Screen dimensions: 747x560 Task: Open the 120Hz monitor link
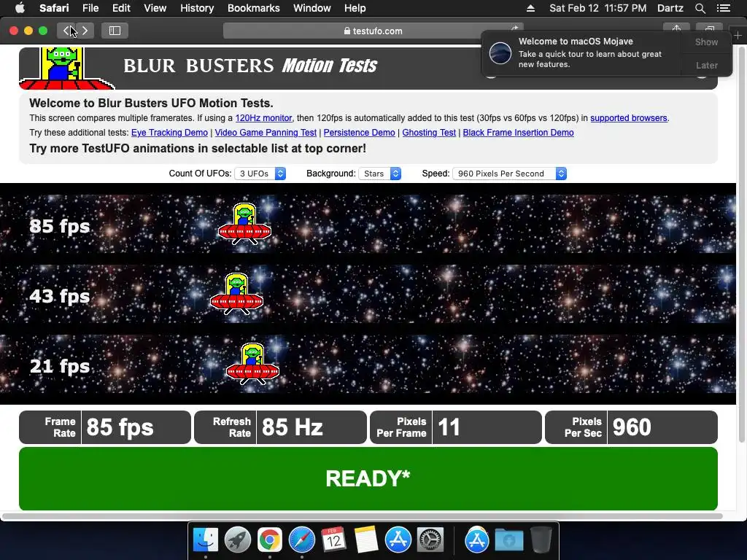point(263,118)
